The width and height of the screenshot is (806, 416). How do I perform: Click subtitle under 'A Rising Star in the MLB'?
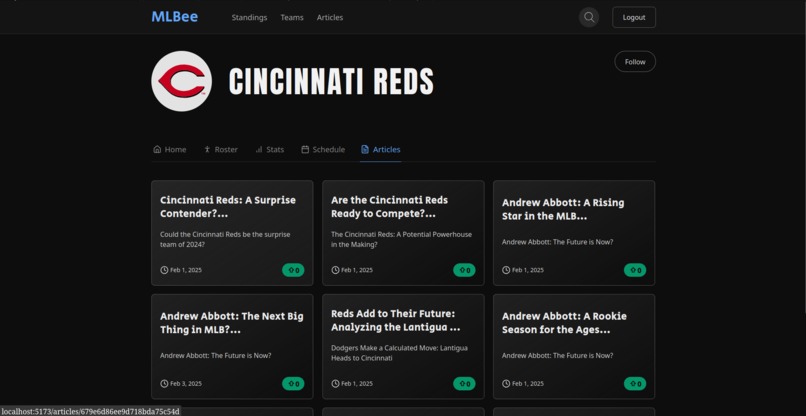557,242
